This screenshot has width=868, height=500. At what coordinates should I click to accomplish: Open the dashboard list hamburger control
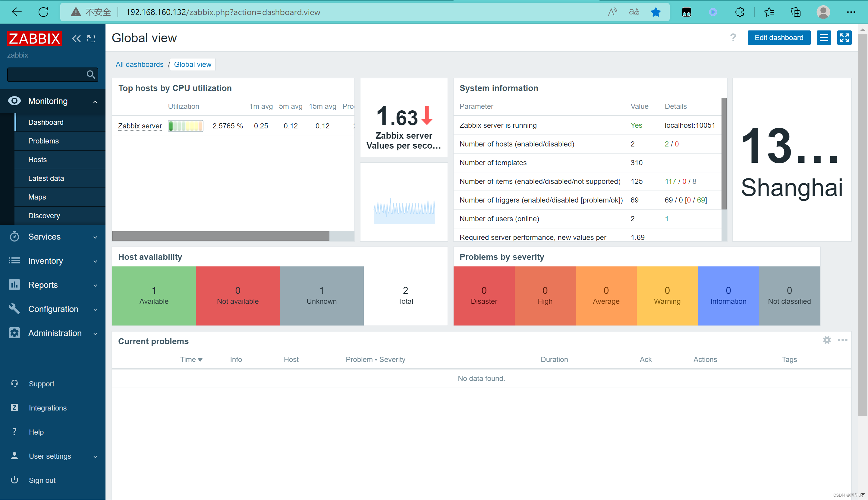pos(824,38)
